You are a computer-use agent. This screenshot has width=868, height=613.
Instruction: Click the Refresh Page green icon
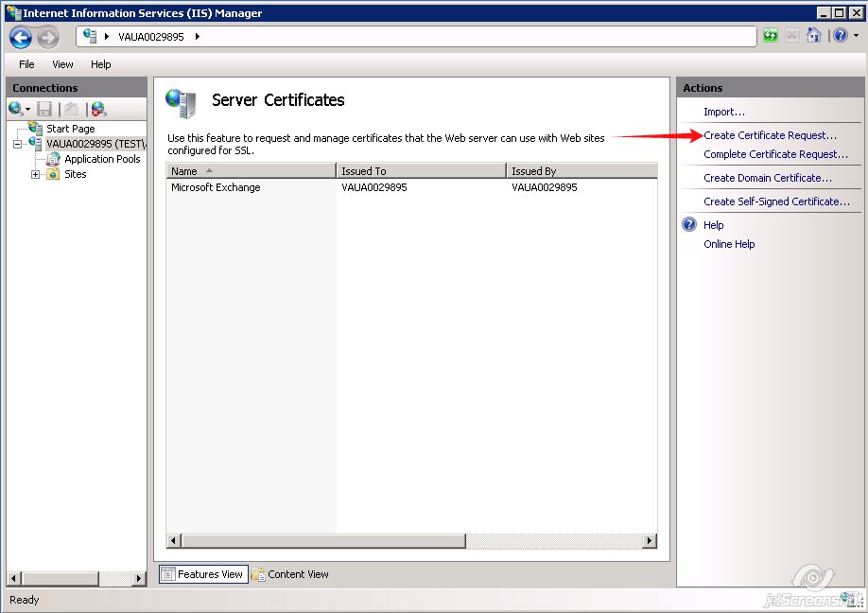(x=771, y=36)
